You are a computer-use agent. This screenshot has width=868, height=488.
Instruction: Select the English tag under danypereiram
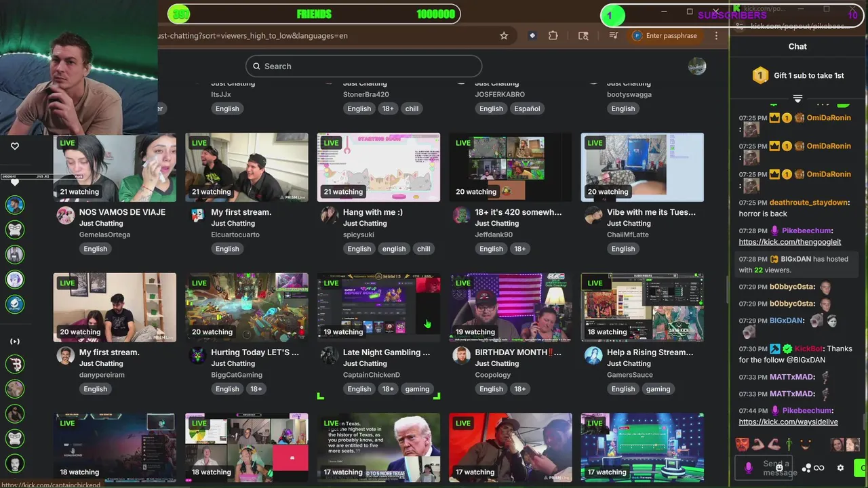96,389
